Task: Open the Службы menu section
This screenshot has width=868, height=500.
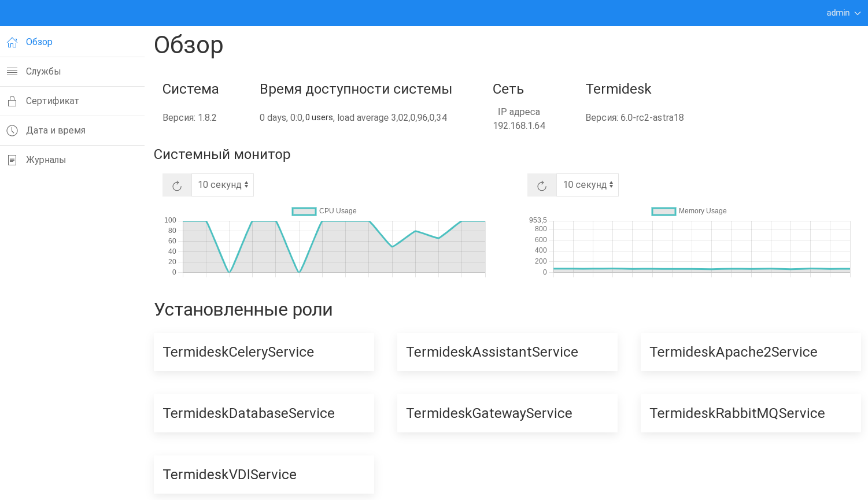Action: pyautogui.click(x=43, y=72)
